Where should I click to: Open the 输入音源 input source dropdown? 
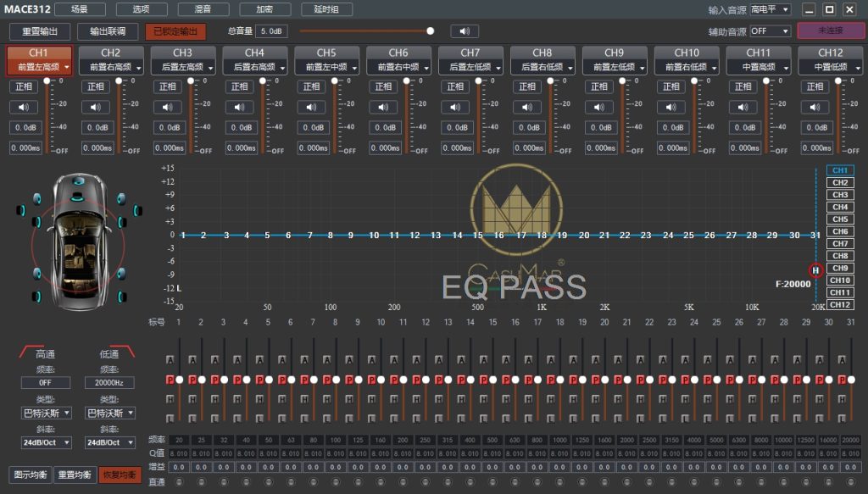[x=770, y=9]
